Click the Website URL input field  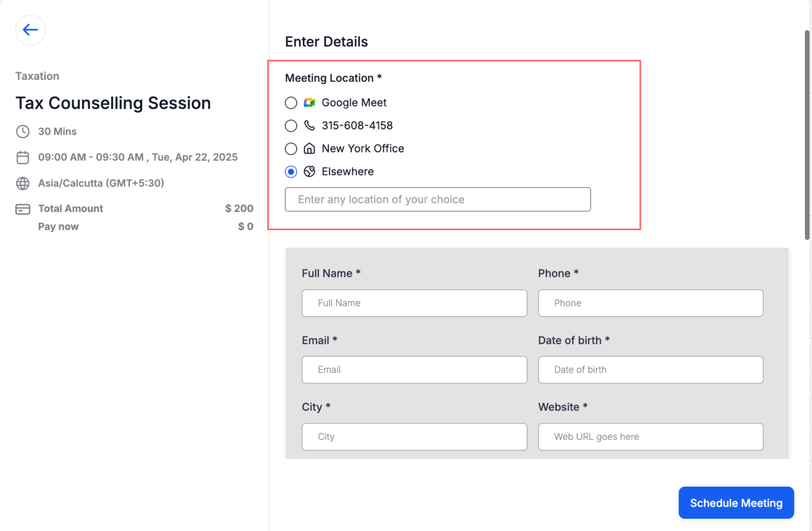tap(650, 436)
